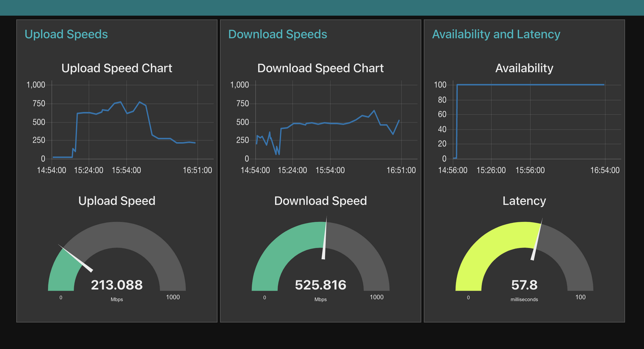Click the Download Speeds panel title

[278, 34]
